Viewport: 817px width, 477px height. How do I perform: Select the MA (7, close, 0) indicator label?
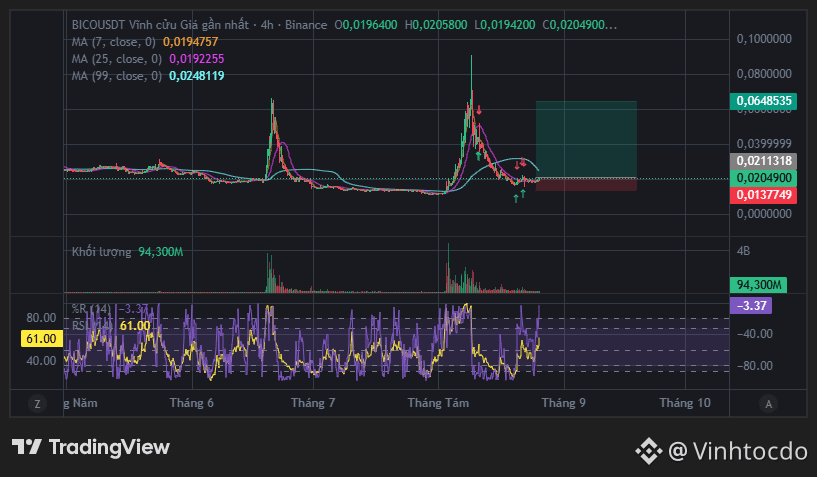tap(114, 42)
